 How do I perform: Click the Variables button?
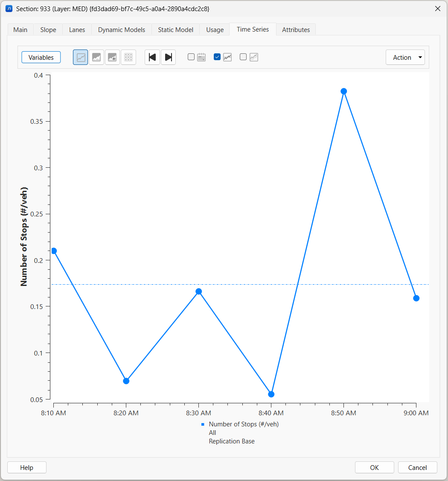(x=41, y=57)
